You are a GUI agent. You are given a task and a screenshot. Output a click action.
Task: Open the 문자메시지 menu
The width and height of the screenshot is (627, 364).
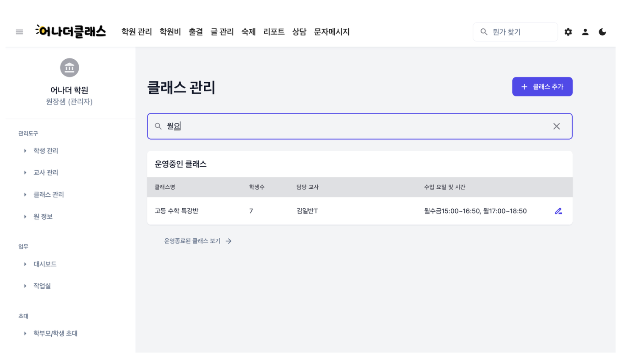coord(332,32)
